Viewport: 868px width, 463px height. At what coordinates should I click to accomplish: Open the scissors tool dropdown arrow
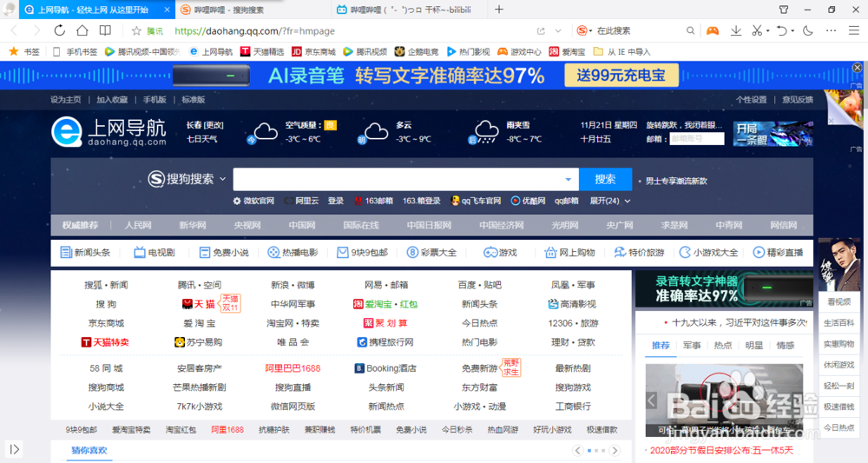tap(768, 31)
